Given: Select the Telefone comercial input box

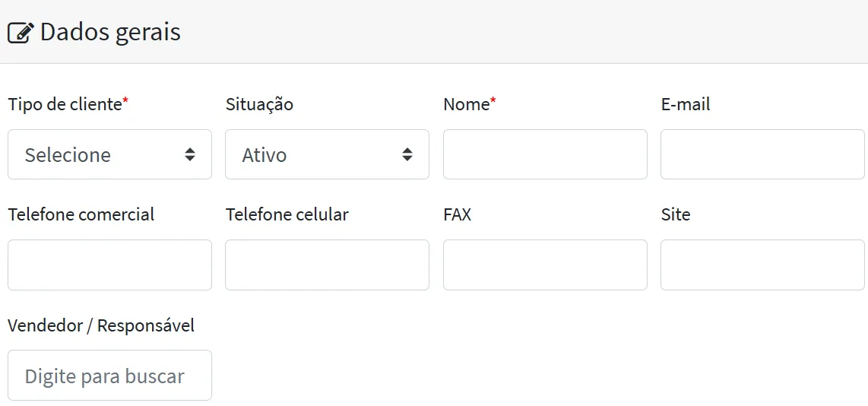Looking at the screenshot, I should [x=109, y=265].
